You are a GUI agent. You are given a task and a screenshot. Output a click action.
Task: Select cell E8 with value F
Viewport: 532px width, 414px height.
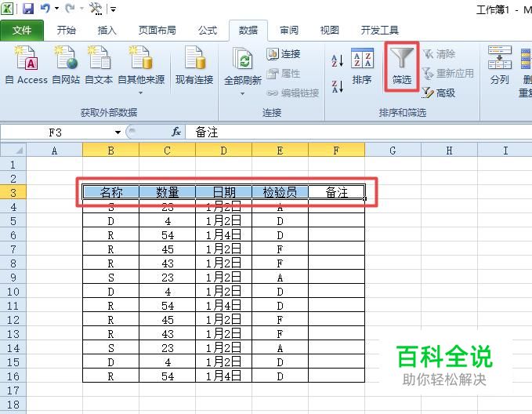coord(280,263)
